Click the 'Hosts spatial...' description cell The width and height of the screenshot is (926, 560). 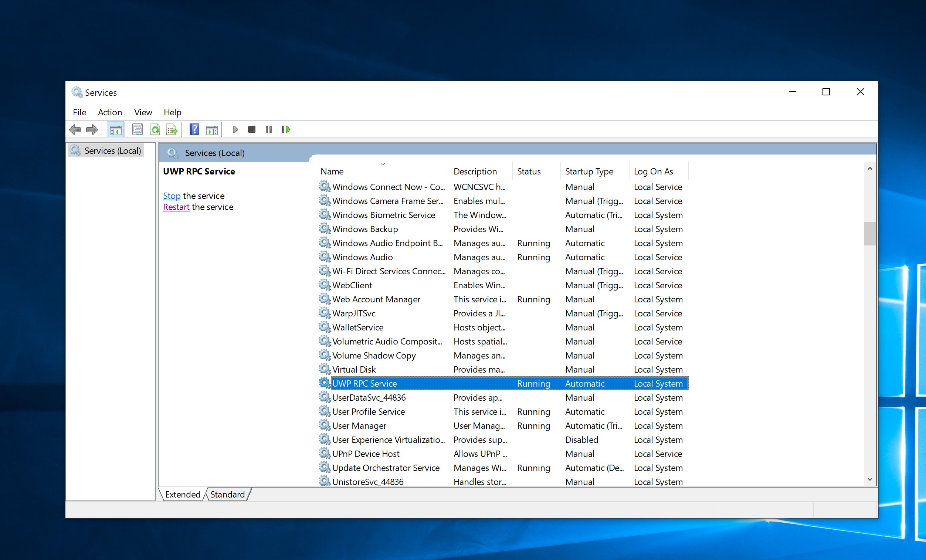click(480, 341)
